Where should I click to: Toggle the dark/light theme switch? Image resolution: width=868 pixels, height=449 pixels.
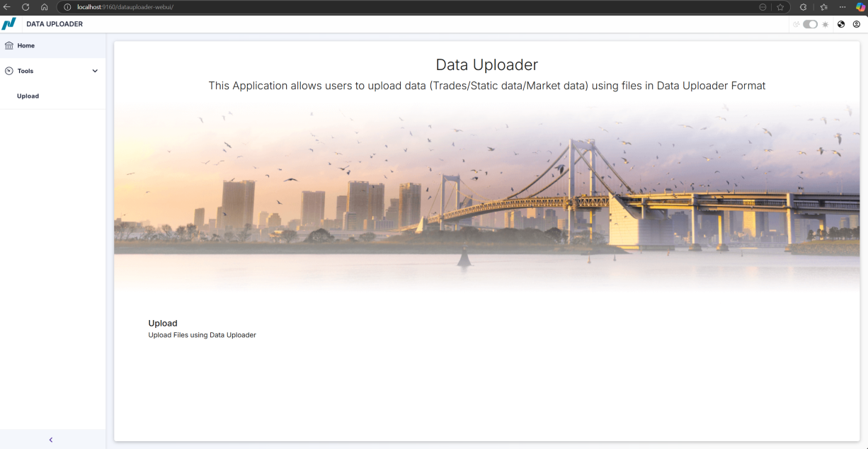pyautogui.click(x=810, y=24)
